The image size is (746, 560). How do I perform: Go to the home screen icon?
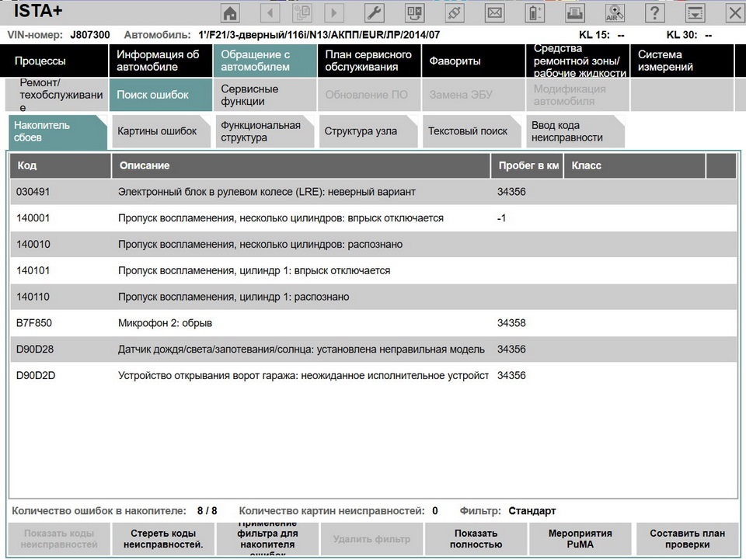click(x=230, y=13)
